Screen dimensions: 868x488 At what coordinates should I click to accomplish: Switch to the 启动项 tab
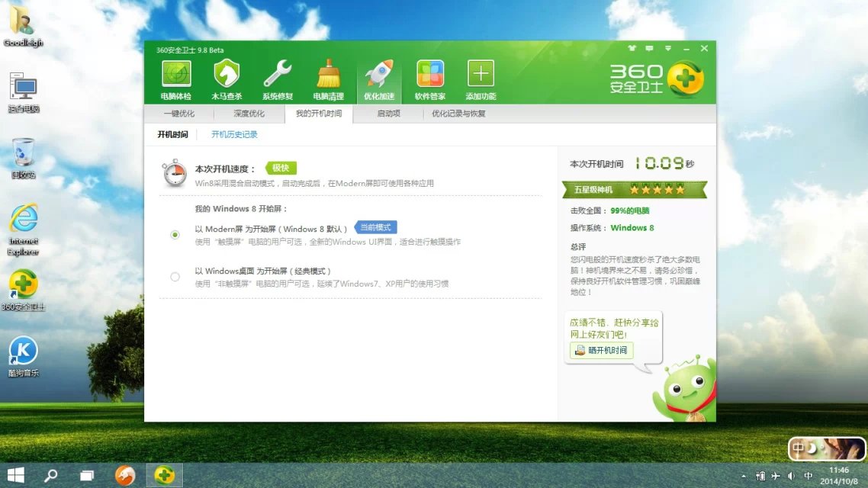point(388,114)
